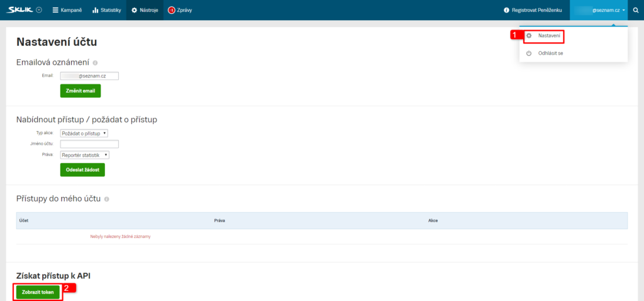Open the Typ akce dropdown

point(84,133)
